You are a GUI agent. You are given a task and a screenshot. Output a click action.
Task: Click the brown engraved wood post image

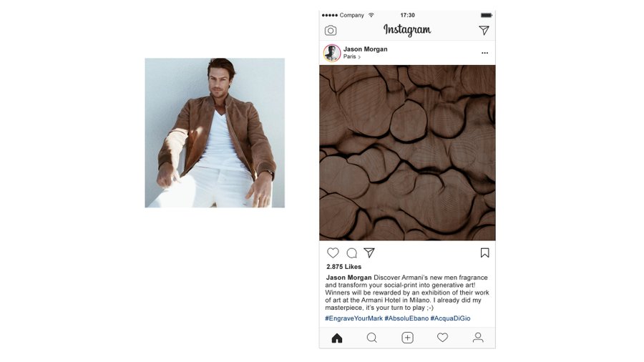tap(407, 152)
